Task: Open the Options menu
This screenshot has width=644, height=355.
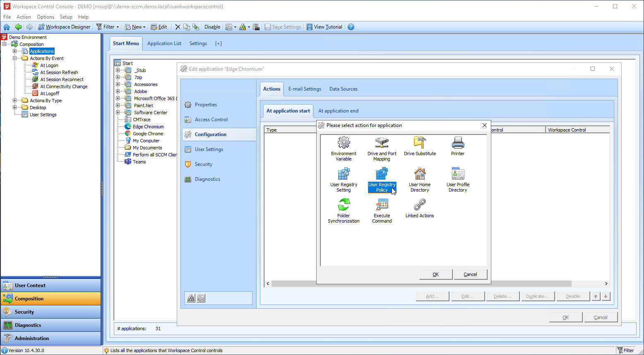Action: pyautogui.click(x=46, y=17)
